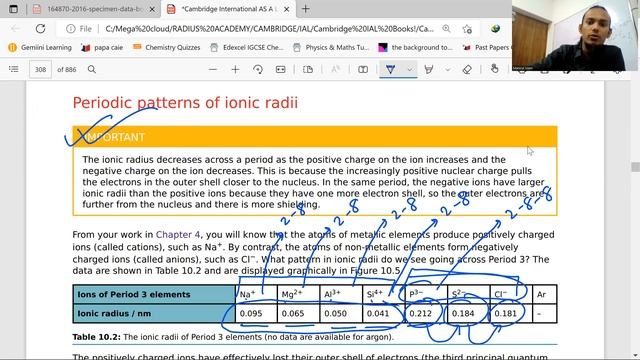Click the address bar with the file path
The image size is (640, 360).
pyautogui.click(x=269, y=29)
